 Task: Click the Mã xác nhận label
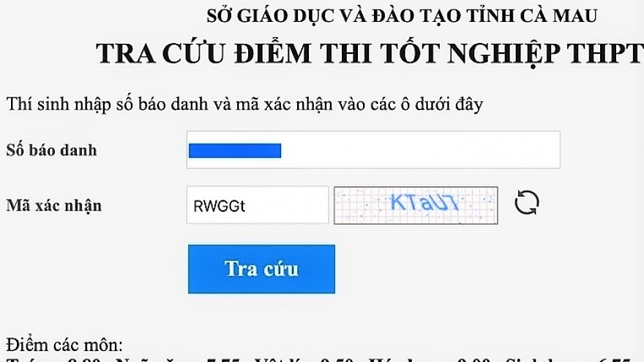click(x=54, y=205)
